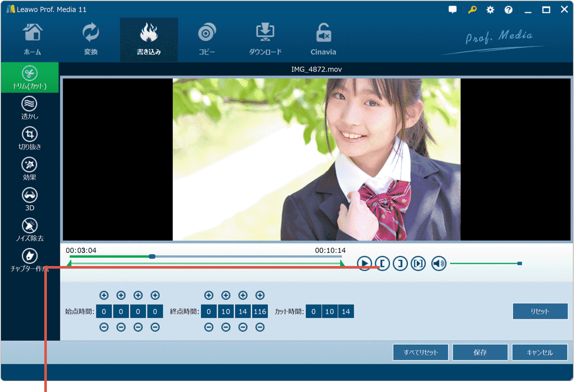Select the Trim (トリム) scissors tool

click(x=30, y=77)
